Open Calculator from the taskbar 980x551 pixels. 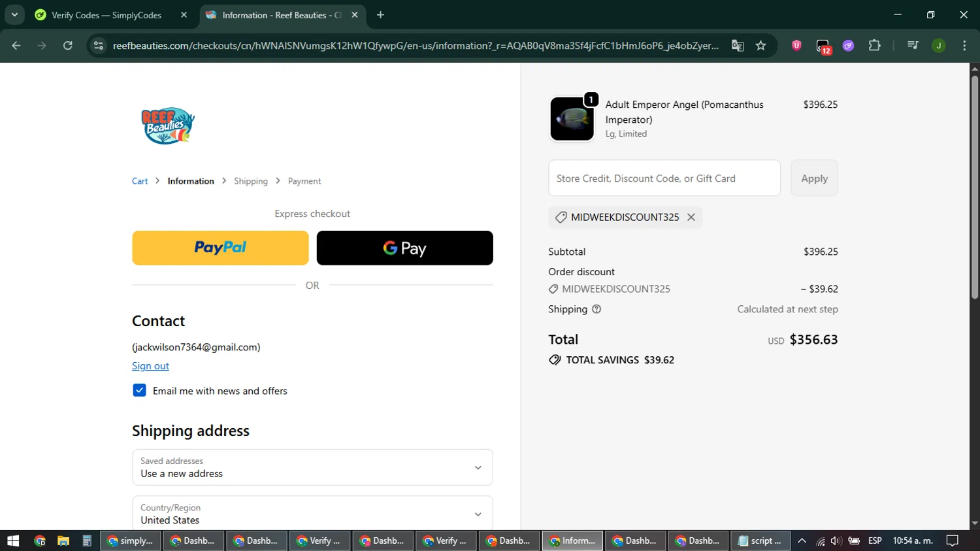[x=86, y=541]
